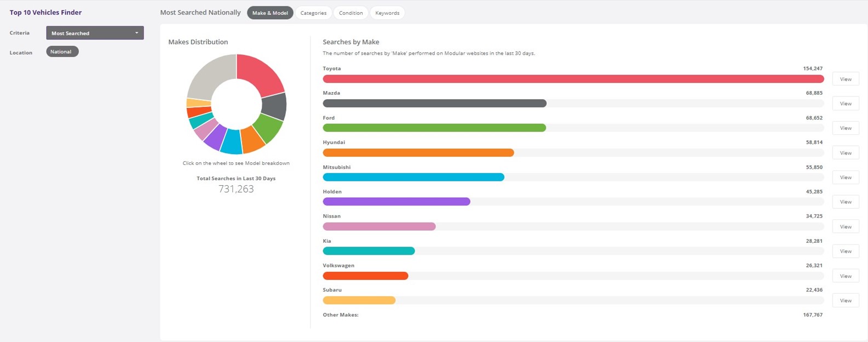Click the red Toyota bar
This screenshot has width=868, height=342.
click(573, 79)
